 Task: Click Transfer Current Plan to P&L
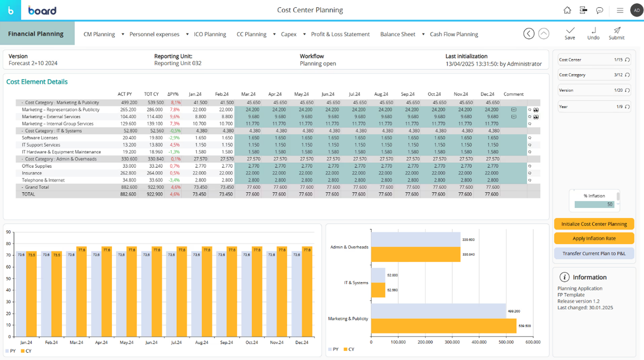[x=594, y=253]
